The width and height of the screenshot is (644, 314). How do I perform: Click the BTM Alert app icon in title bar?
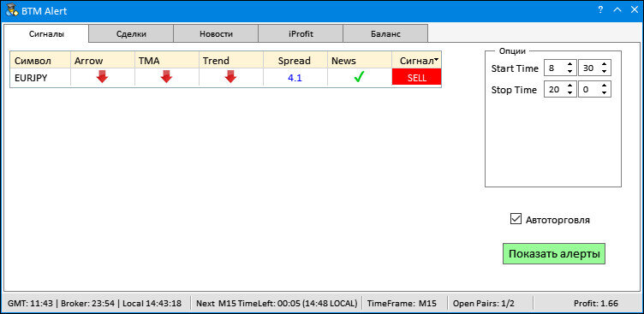(11, 10)
